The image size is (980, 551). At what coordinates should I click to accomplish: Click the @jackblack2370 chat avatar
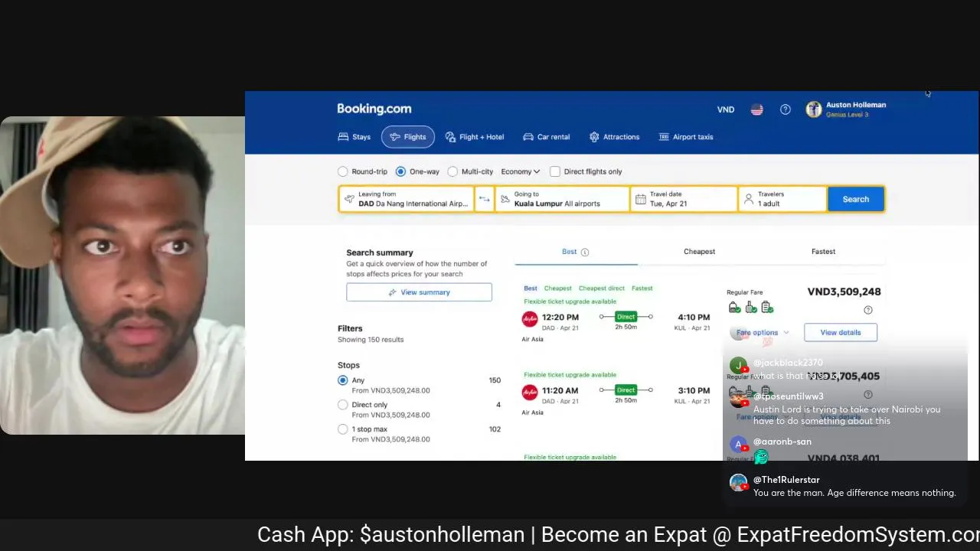[738, 367]
